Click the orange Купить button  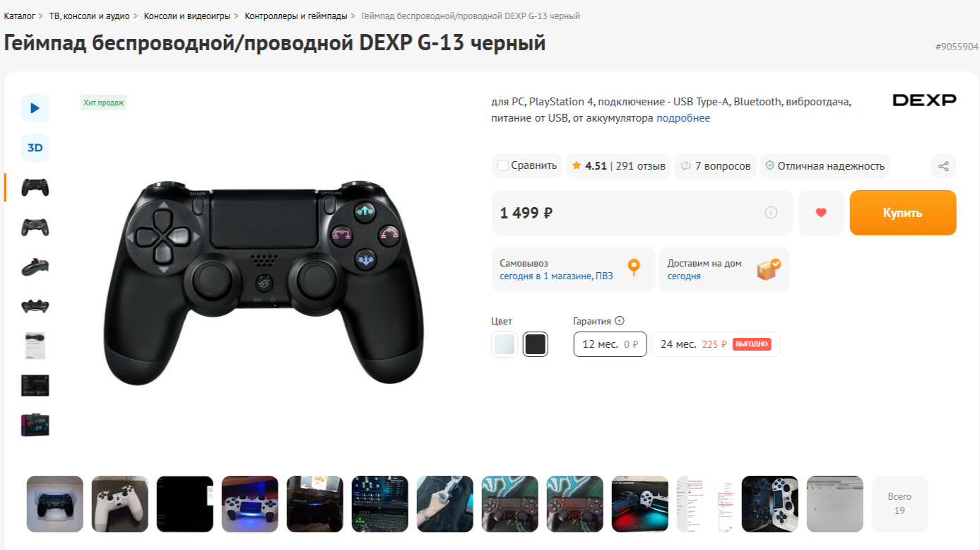[903, 212]
